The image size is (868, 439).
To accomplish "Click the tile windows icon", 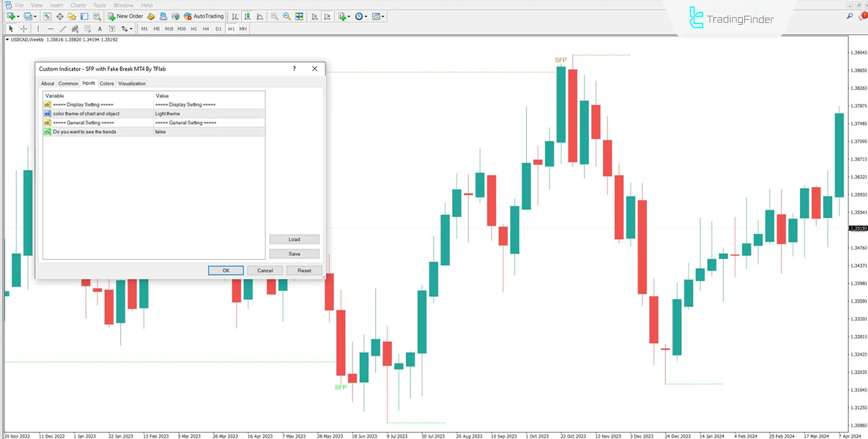I will pyautogui.click(x=299, y=16).
